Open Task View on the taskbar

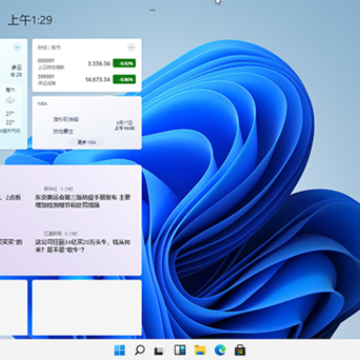point(160,350)
